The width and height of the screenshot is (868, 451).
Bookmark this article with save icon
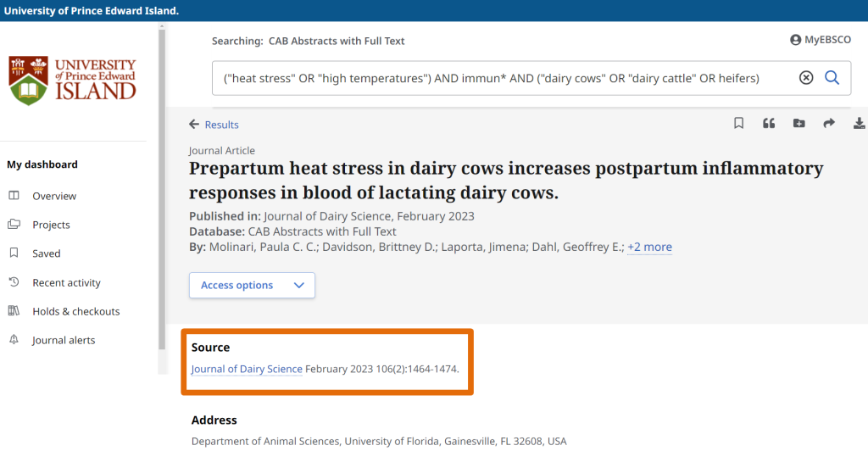click(x=738, y=124)
